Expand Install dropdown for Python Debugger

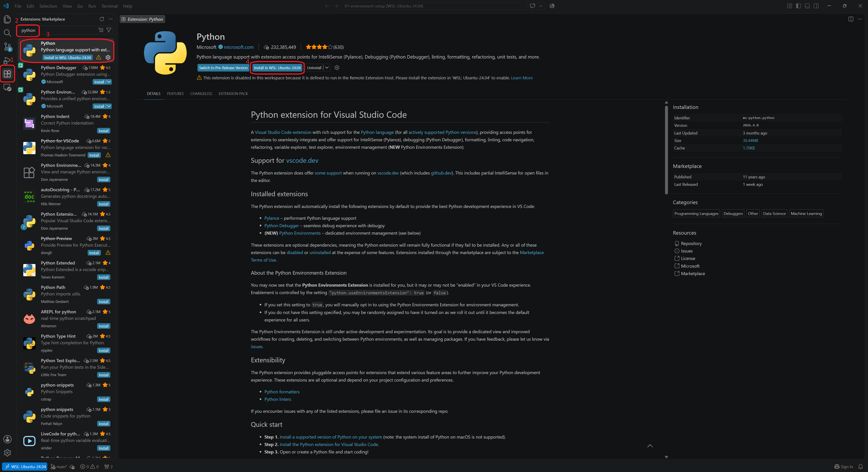tap(109, 82)
